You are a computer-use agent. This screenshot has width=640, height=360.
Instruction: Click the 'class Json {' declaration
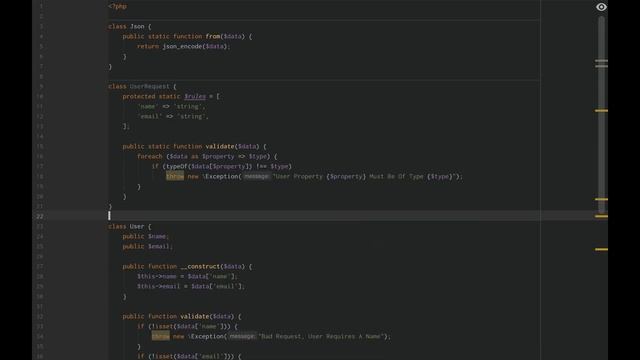click(x=130, y=27)
